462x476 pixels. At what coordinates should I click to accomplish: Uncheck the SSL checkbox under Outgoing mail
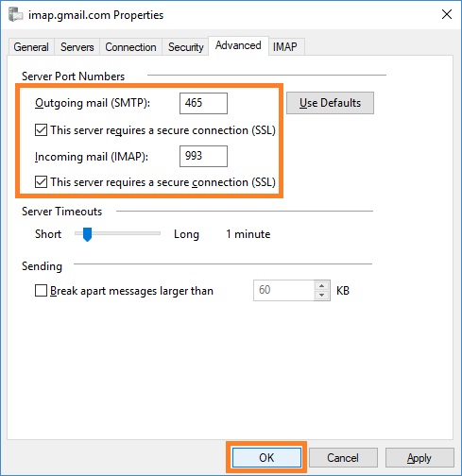pyautogui.click(x=41, y=130)
